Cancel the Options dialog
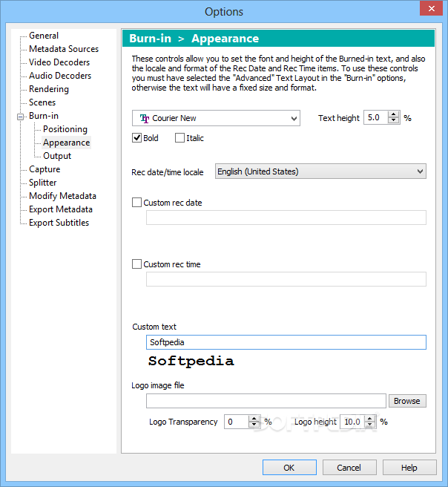The height and width of the screenshot is (487, 448). (x=349, y=468)
